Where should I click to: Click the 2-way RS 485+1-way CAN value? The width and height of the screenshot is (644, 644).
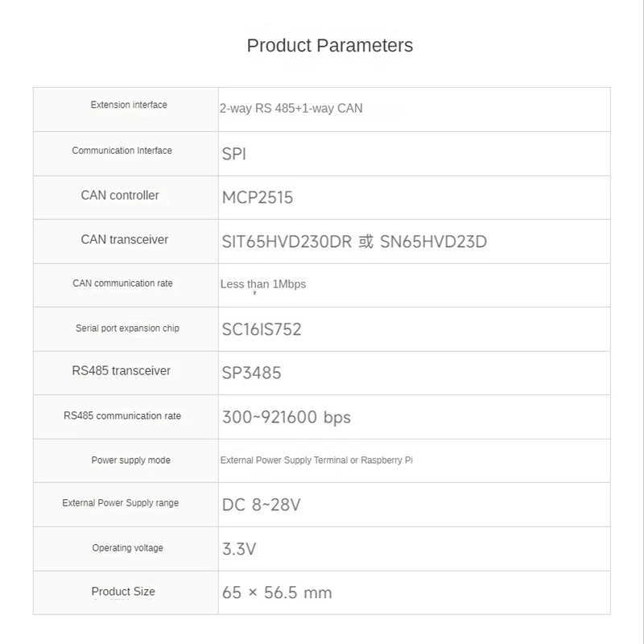coord(291,108)
